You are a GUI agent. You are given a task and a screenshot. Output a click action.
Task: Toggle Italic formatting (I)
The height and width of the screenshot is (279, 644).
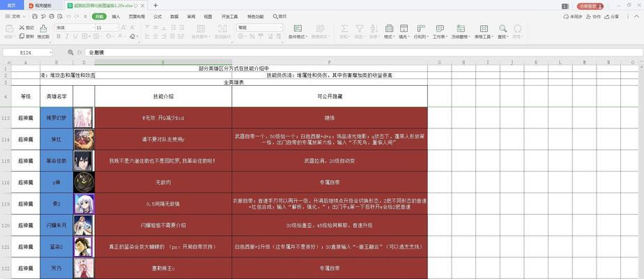[67, 36]
